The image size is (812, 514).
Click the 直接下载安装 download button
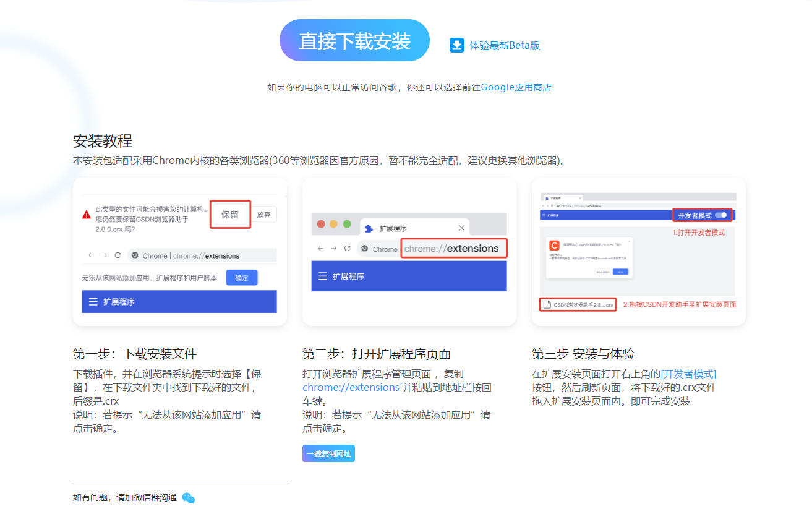[x=354, y=41]
